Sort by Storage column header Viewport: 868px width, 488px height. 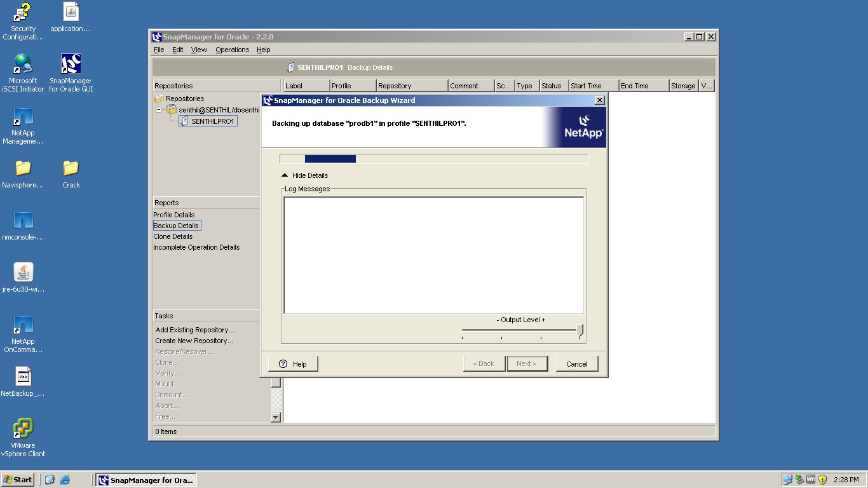pos(684,86)
